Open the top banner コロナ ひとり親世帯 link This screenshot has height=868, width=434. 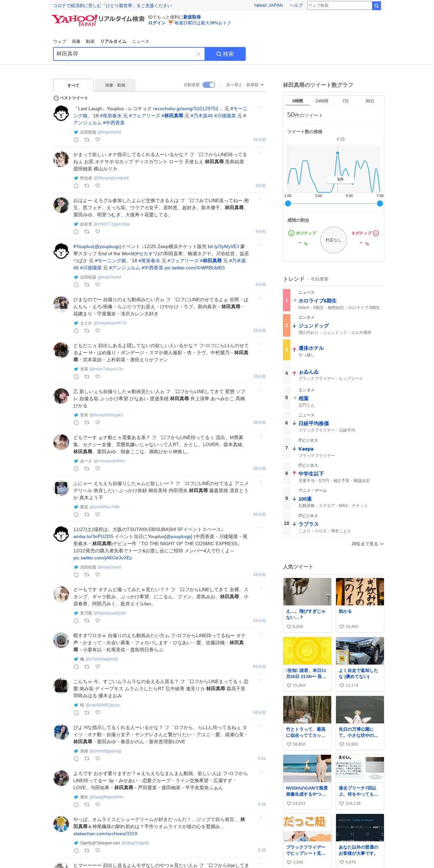(x=112, y=6)
